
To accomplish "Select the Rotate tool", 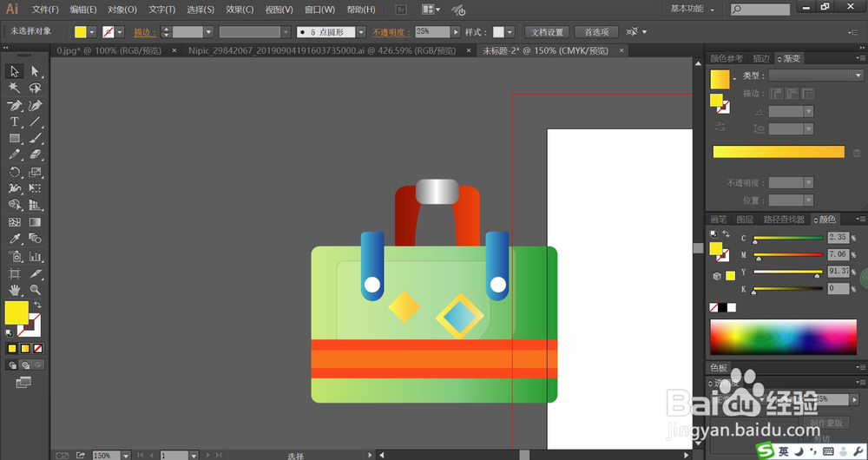I will (x=15, y=172).
